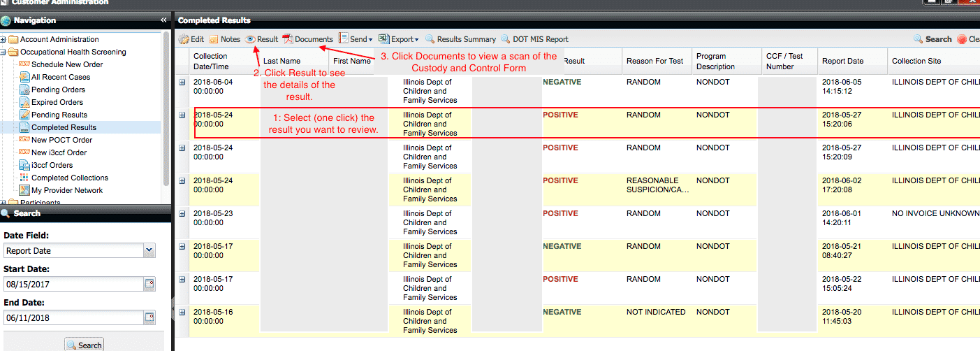Screen dimensions: 980x351
Task: Collapse the Occupational Health Screening folder
Action: point(3,52)
